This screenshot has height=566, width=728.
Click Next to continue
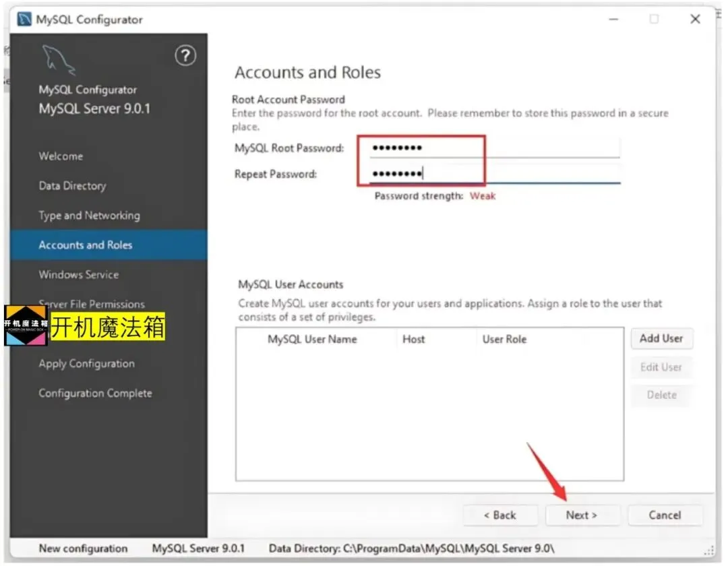click(582, 515)
